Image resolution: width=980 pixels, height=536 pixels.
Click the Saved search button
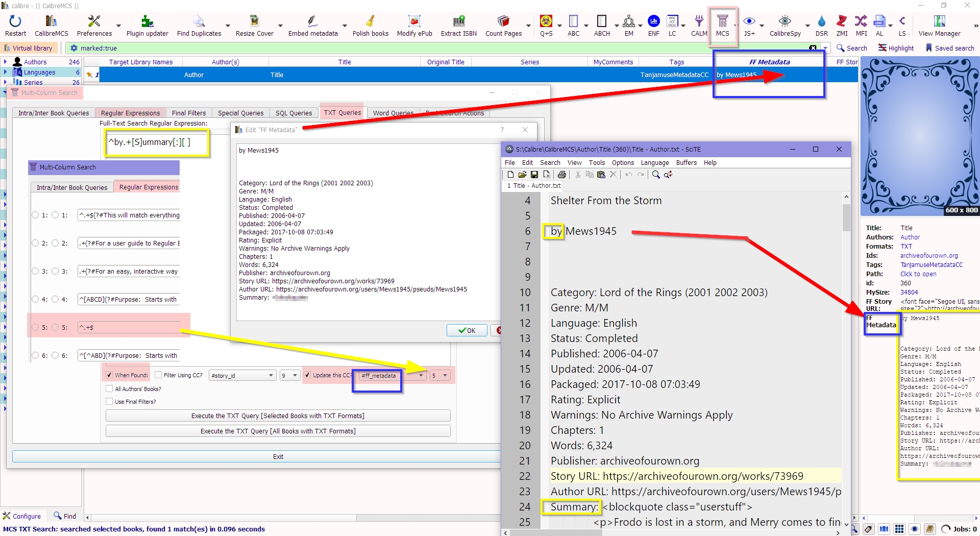(x=950, y=48)
